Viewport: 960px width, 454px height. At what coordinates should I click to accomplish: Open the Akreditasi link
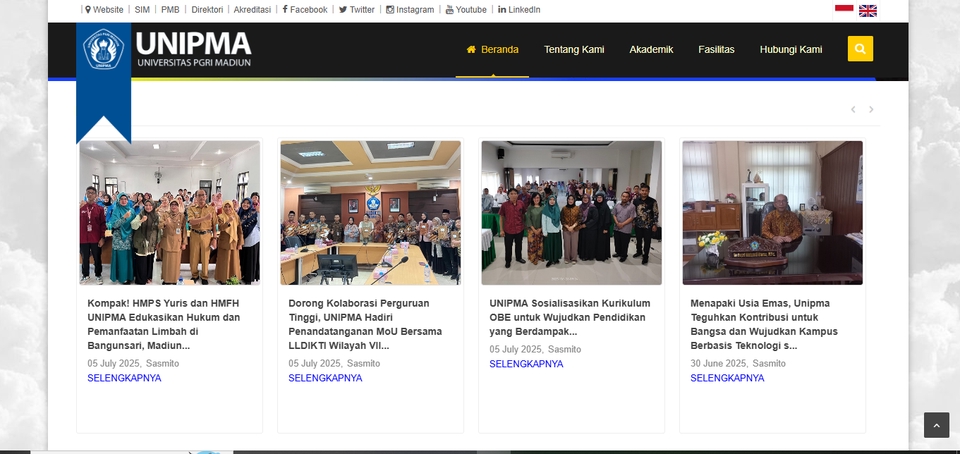(252, 10)
